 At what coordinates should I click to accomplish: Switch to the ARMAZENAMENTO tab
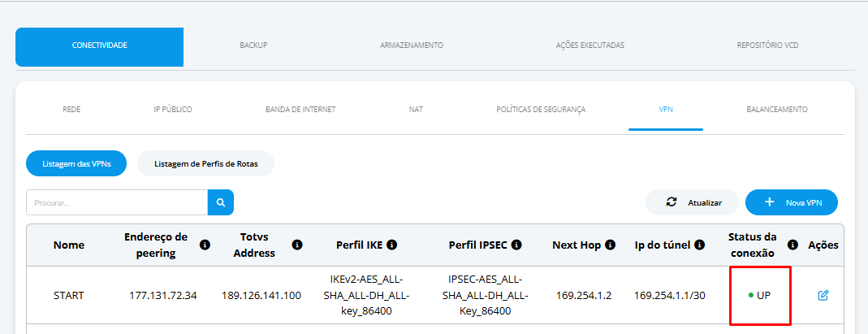[412, 46]
